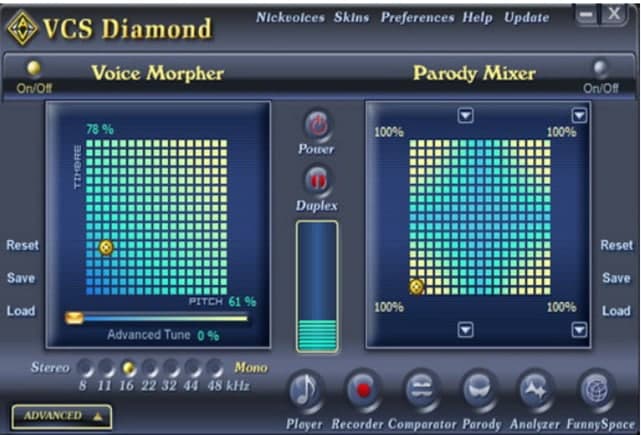This screenshot has width=641, height=435.
Task: Click inside the Voice Morpher pitch-timbre grid
Action: coord(157,217)
